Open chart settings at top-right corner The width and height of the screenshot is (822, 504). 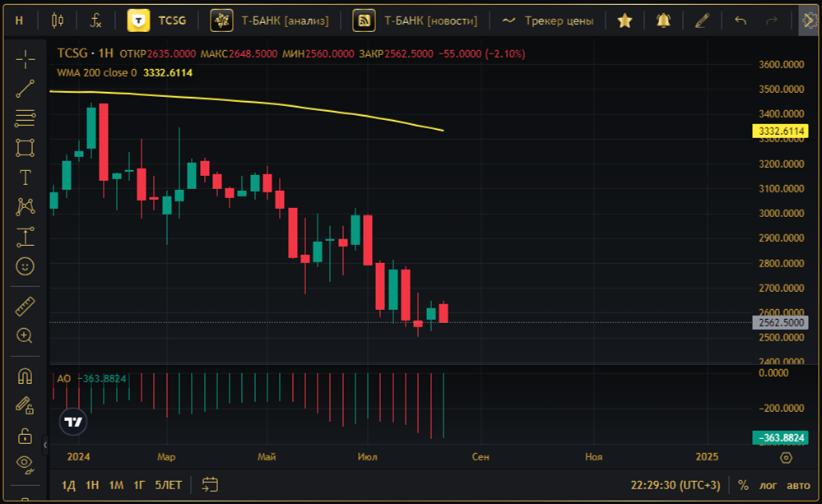tap(809, 21)
